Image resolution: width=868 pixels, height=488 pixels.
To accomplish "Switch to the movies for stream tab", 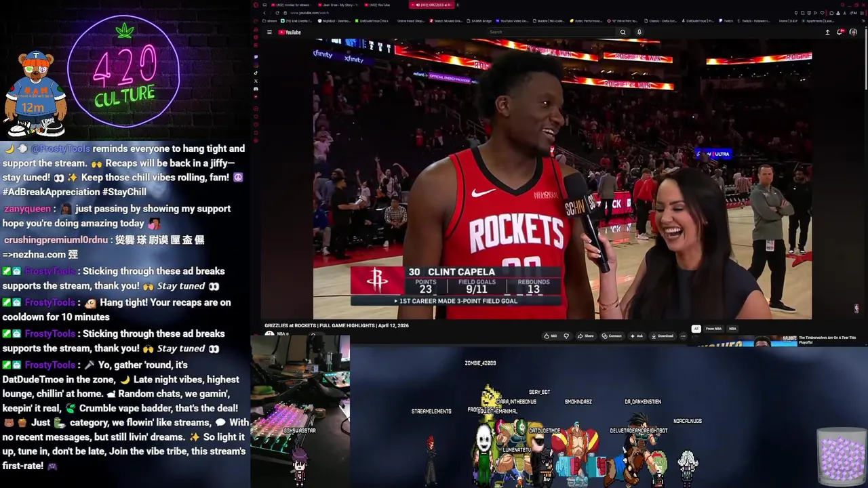I will tap(292, 5).
